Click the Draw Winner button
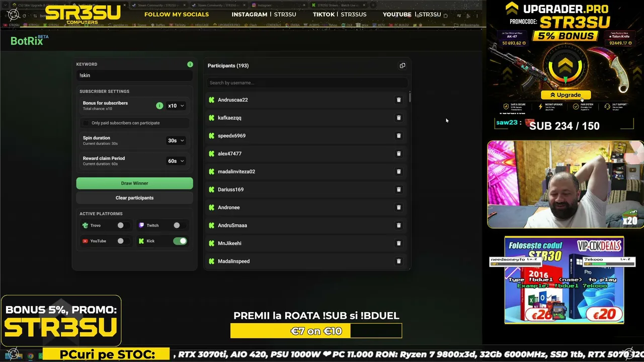The image size is (644, 362). (x=134, y=183)
